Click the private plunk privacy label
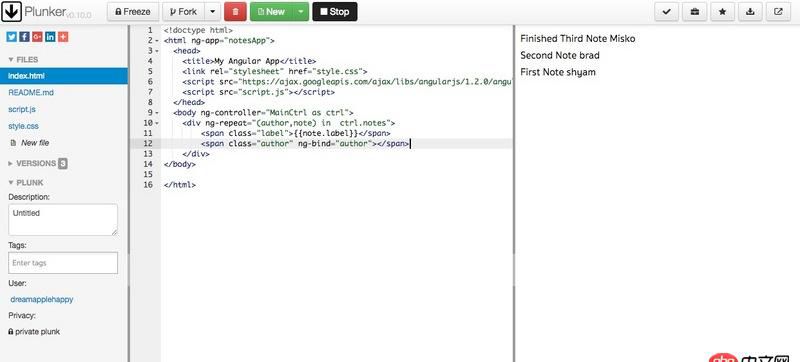 (x=34, y=331)
